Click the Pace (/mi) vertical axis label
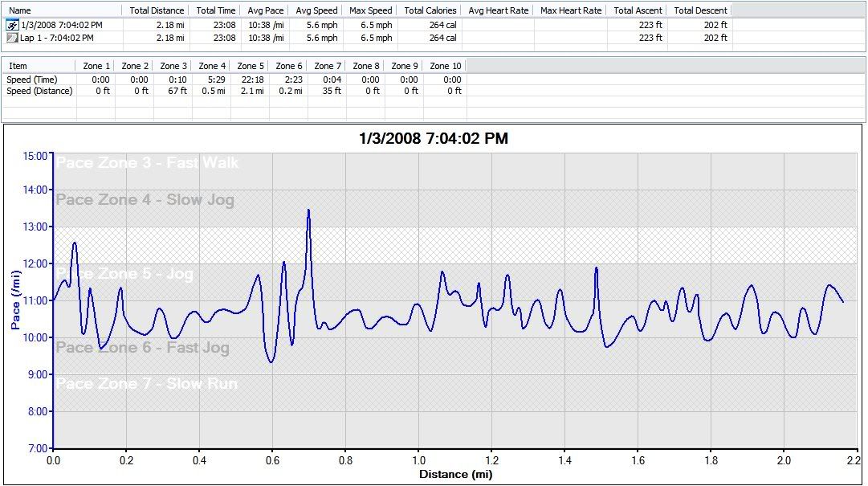This screenshot has width=868, height=486. tap(15, 303)
